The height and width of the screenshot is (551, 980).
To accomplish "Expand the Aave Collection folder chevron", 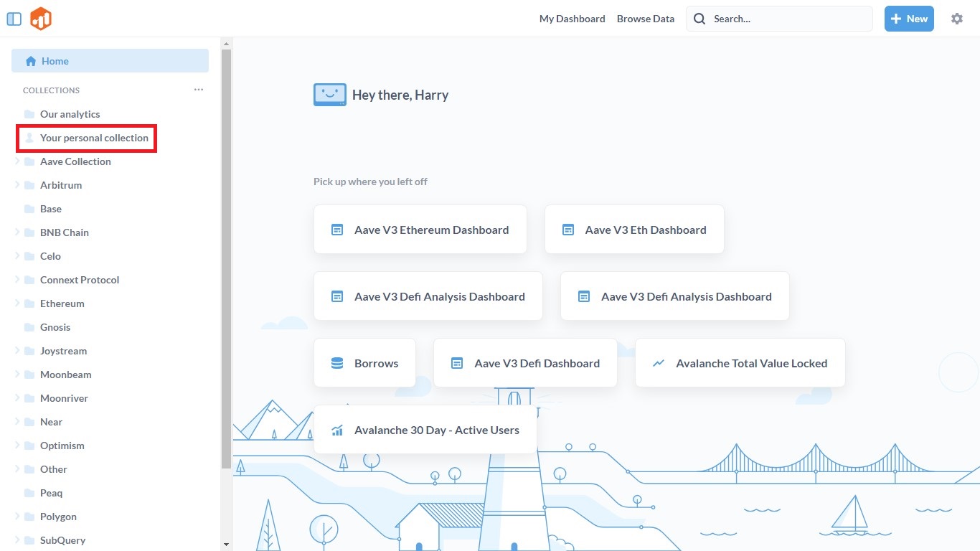I will pyautogui.click(x=17, y=161).
